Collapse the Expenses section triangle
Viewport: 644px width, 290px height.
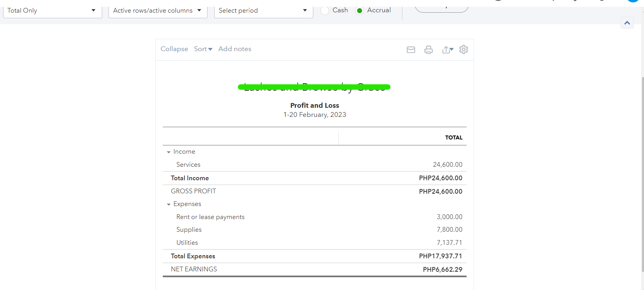[x=169, y=204]
